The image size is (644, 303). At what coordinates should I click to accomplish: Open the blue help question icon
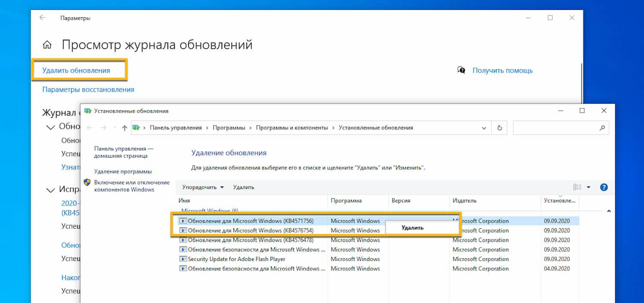pos(604,187)
